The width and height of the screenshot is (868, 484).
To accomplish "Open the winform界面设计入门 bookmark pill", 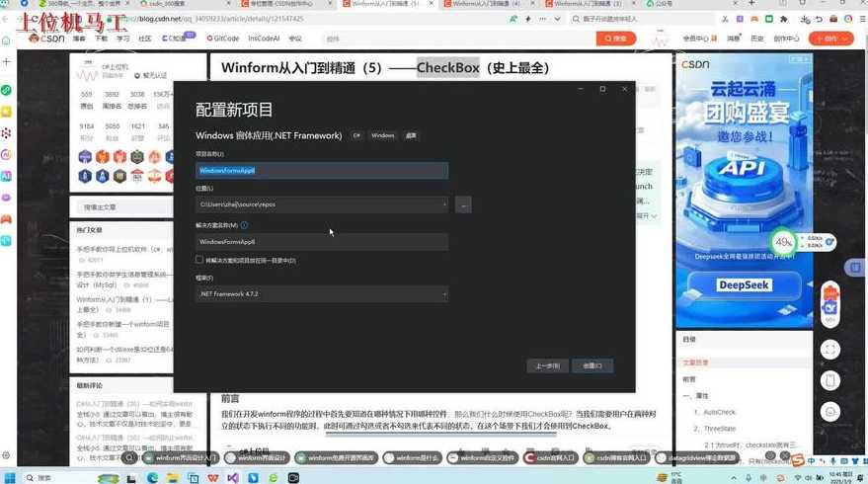I will click(181, 458).
